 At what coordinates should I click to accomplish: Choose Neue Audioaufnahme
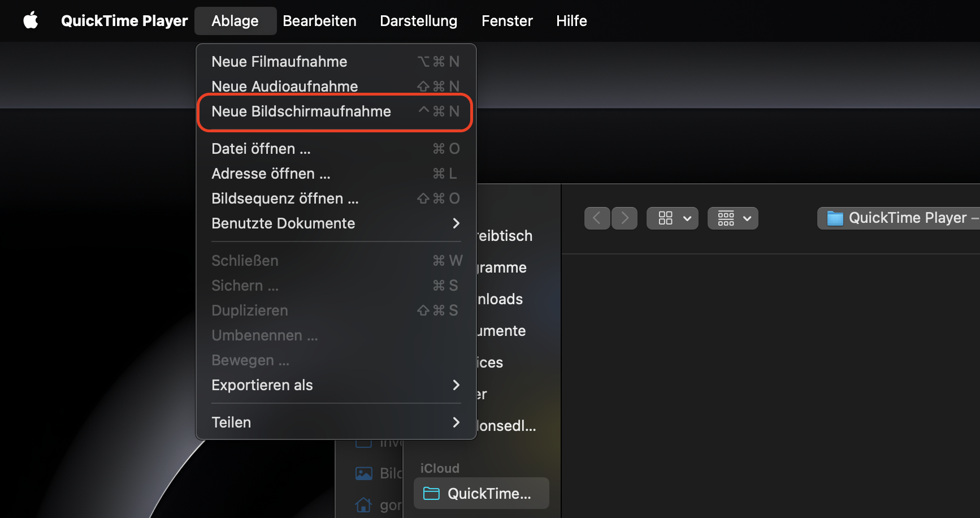(336, 87)
